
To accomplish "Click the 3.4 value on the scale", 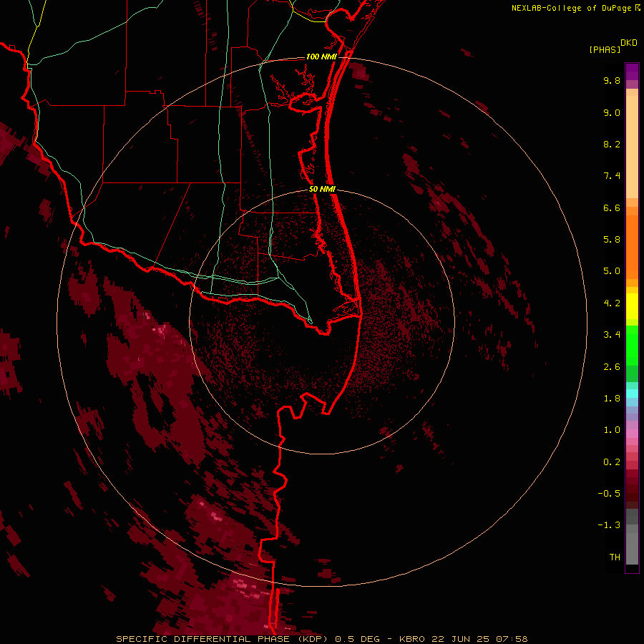I will click(612, 335).
